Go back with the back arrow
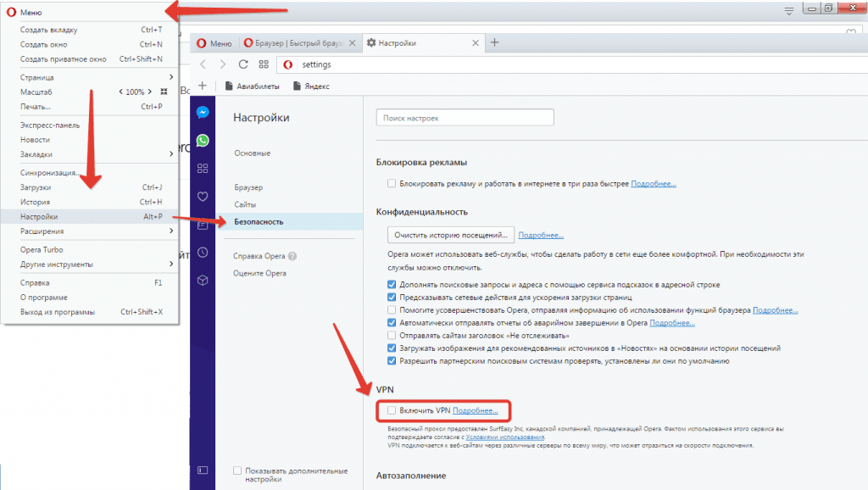 coord(203,64)
